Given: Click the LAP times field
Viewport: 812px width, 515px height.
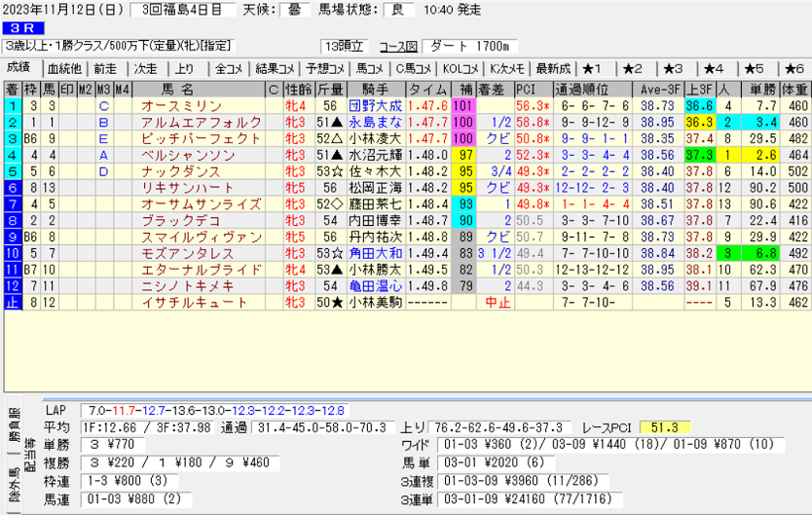Looking at the screenshot, I should coord(214,411).
